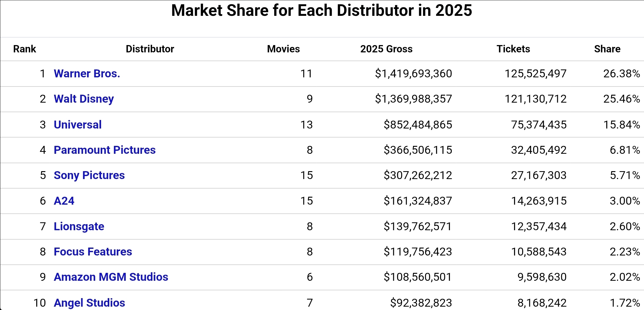Open the Warner Bros. distributor link
644x310 pixels.
pyautogui.click(x=87, y=74)
